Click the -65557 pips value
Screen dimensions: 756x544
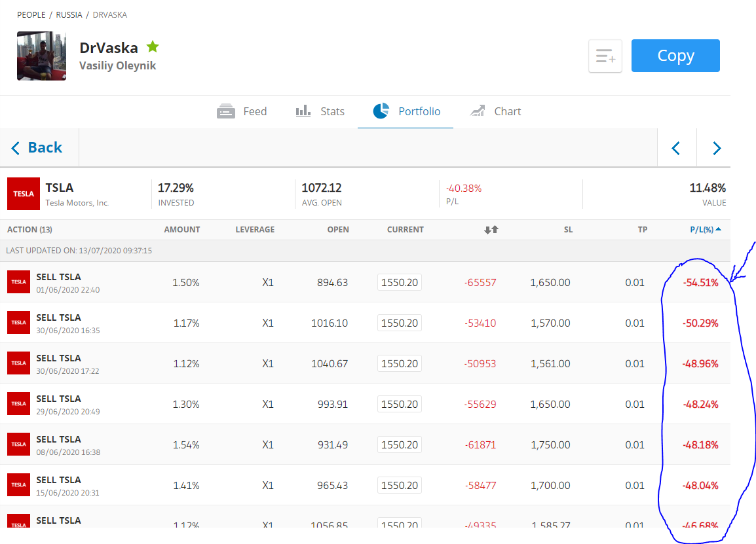coord(480,282)
